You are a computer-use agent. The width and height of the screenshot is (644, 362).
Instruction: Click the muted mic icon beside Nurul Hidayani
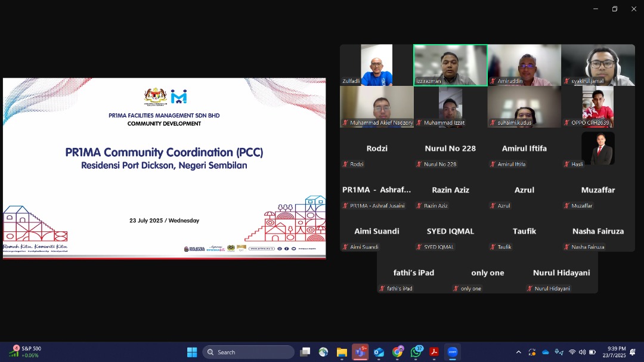click(x=530, y=289)
